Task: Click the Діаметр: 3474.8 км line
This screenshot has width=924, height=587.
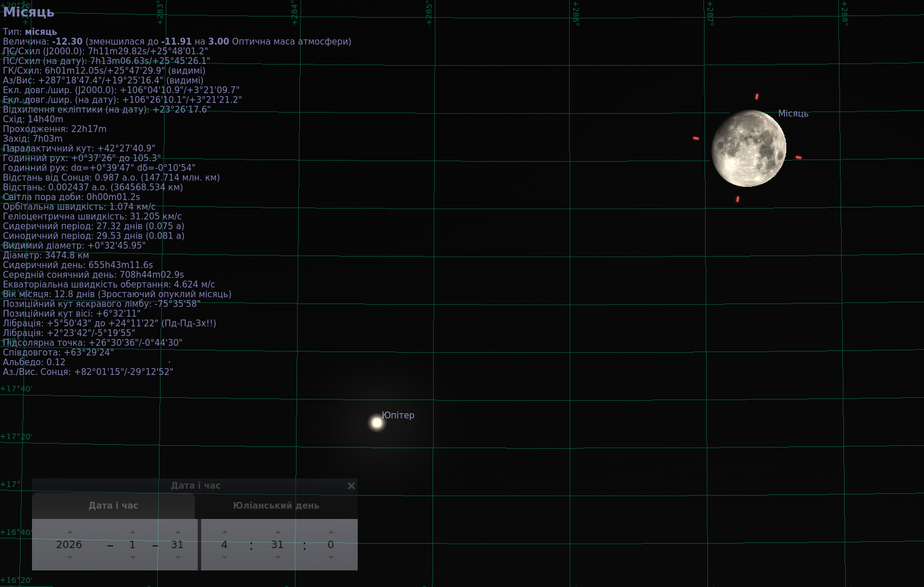Action: (x=46, y=255)
